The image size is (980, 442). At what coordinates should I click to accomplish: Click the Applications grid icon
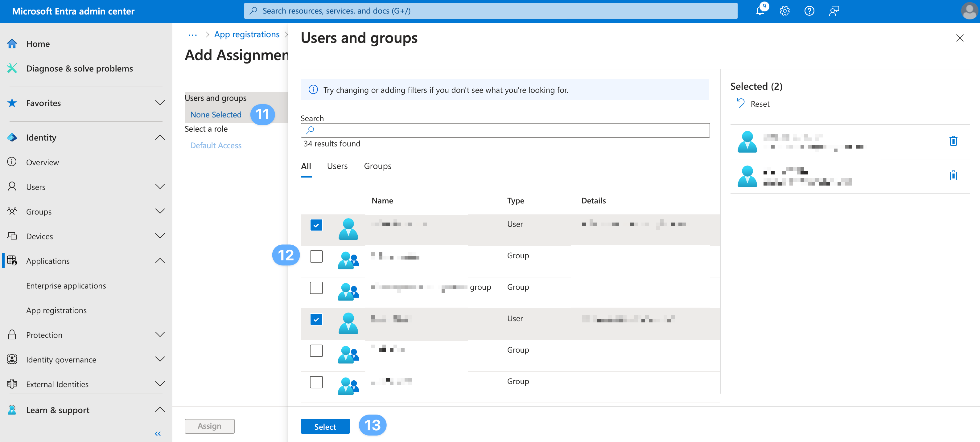[12, 260]
